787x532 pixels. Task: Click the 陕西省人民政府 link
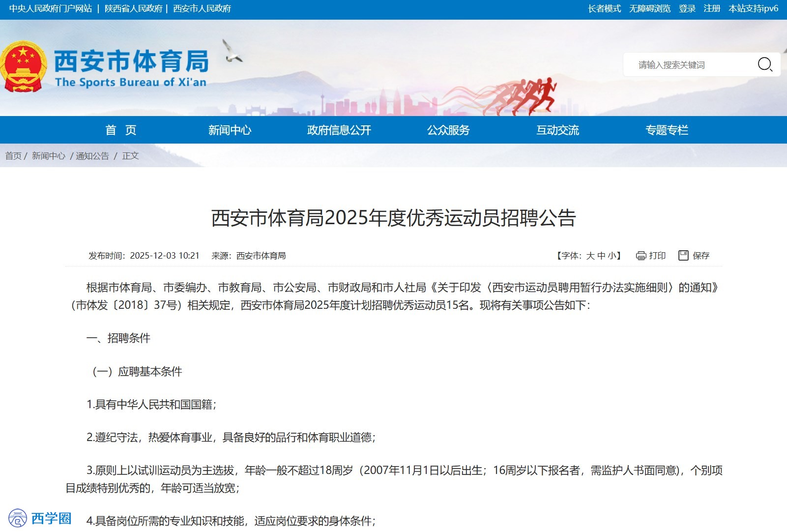(133, 8)
